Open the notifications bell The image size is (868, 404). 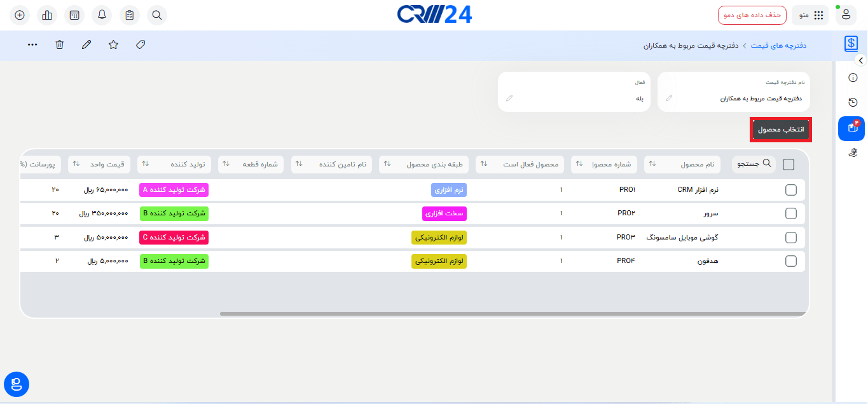point(102,15)
